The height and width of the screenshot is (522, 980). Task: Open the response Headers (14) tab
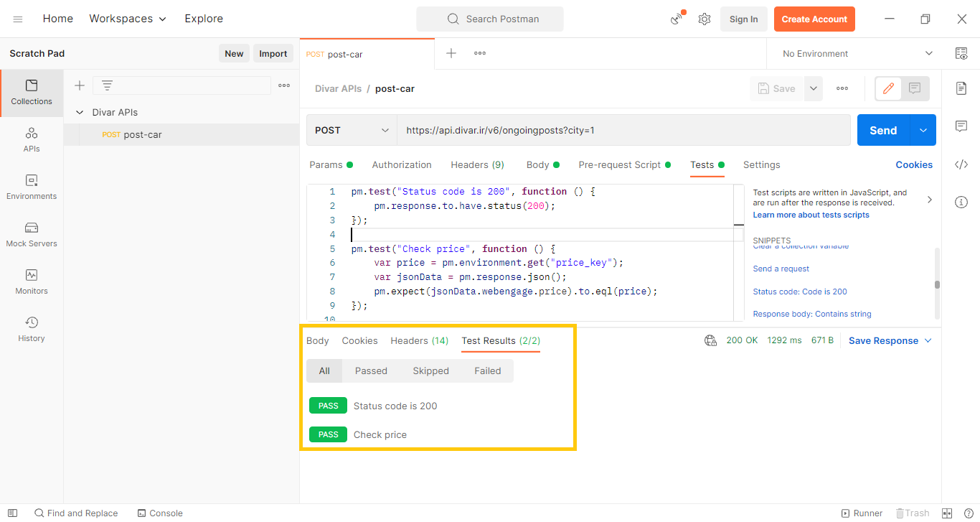coord(419,340)
